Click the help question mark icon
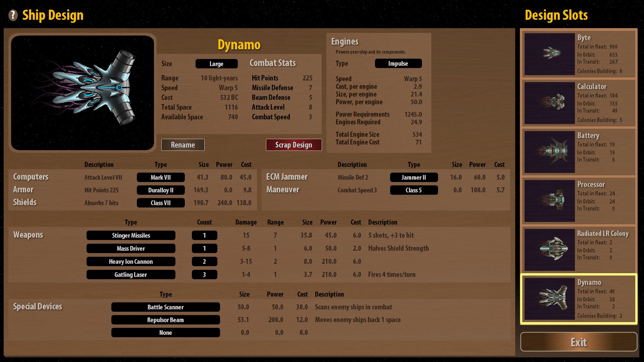 tap(13, 15)
